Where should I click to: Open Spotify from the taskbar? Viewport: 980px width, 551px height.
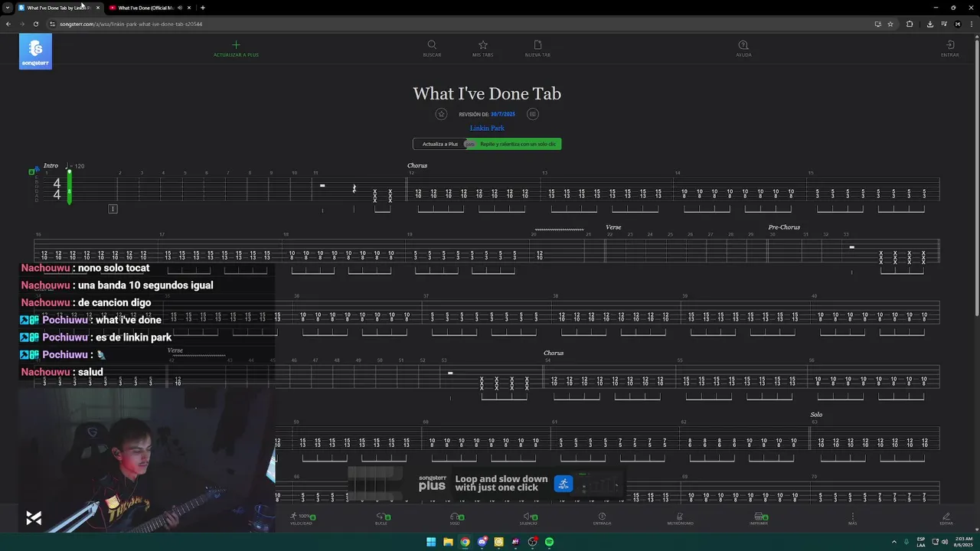click(x=549, y=542)
